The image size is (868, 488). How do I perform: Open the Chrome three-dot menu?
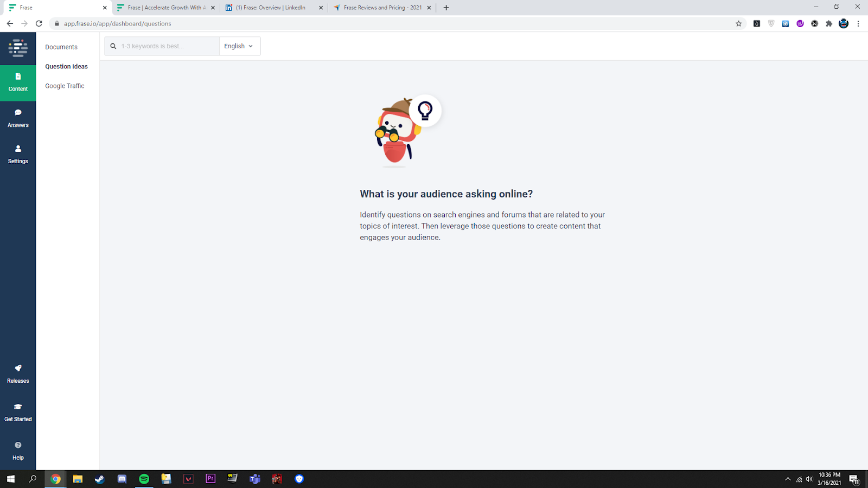(858, 23)
